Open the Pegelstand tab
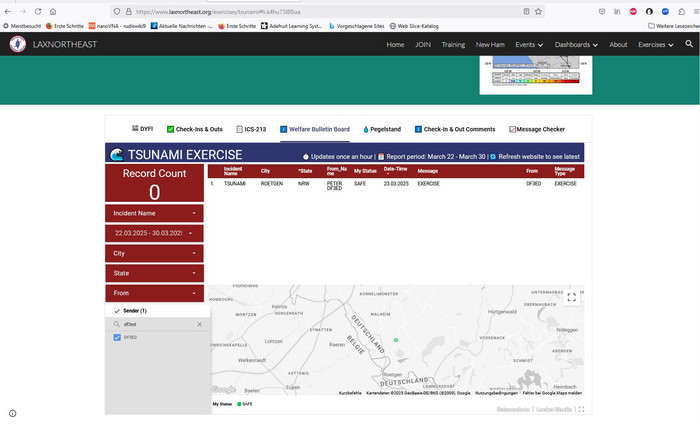The width and height of the screenshot is (700, 424). [x=382, y=129]
